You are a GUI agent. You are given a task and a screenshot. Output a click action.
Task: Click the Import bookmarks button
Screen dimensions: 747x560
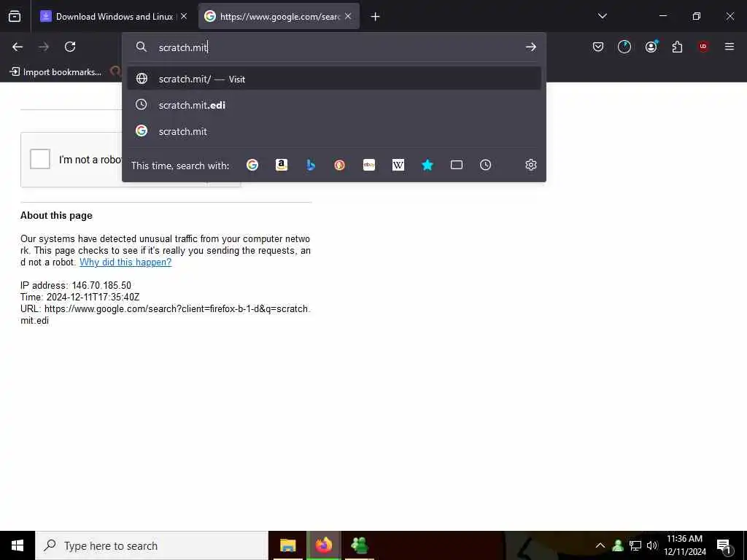(55, 72)
